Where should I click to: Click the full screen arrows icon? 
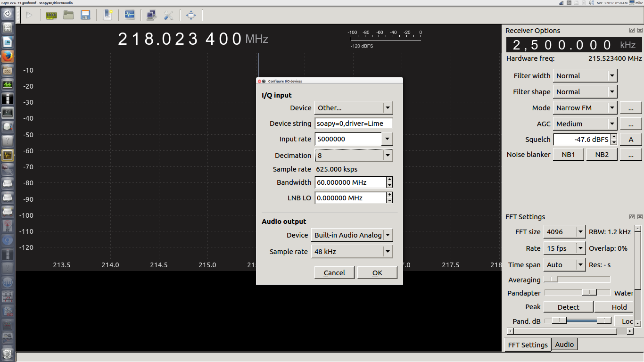coord(191,15)
